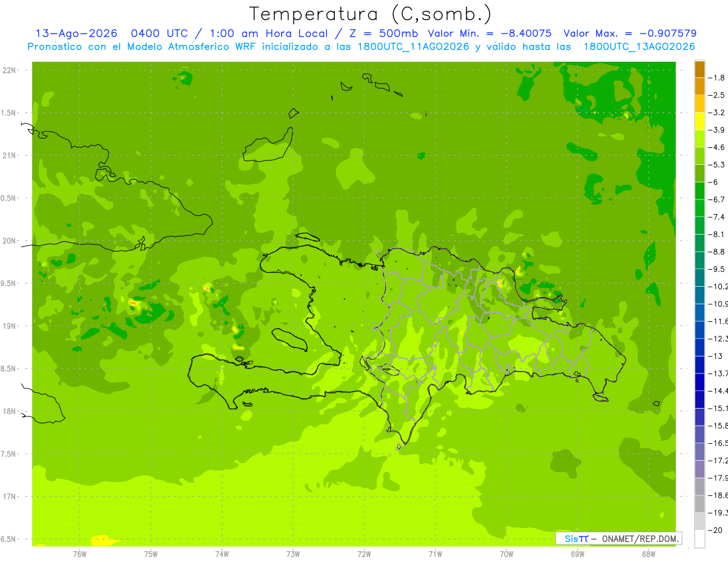Click the '17N' latitude label
728x562 pixels.
(10, 497)
